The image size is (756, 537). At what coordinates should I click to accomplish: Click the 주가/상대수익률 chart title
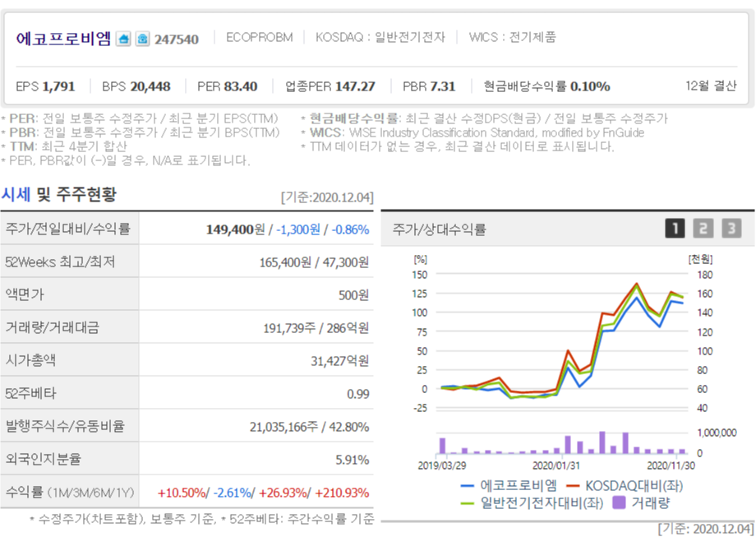(x=439, y=229)
